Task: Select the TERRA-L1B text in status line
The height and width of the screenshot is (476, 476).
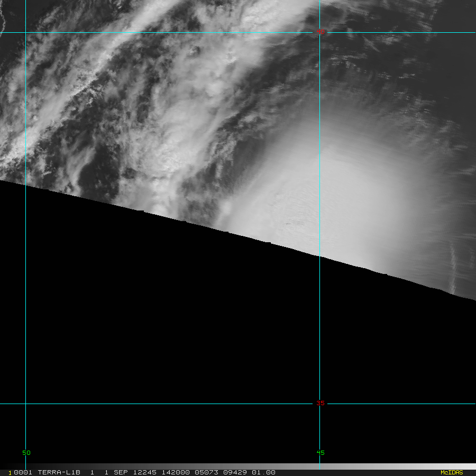Action: tap(59, 472)
